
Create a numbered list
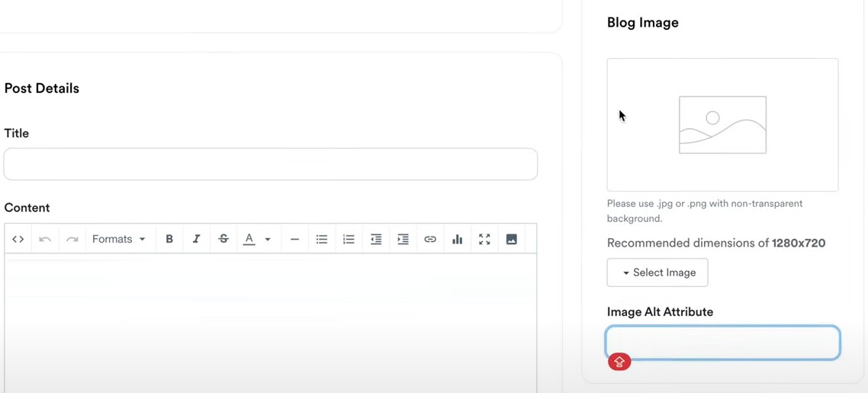[349, 239]
